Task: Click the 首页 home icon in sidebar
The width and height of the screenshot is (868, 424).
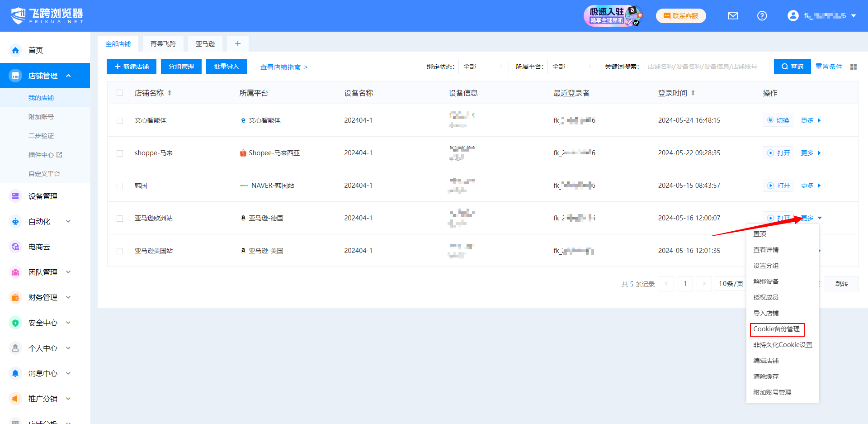Action: (x=15, y=50)
